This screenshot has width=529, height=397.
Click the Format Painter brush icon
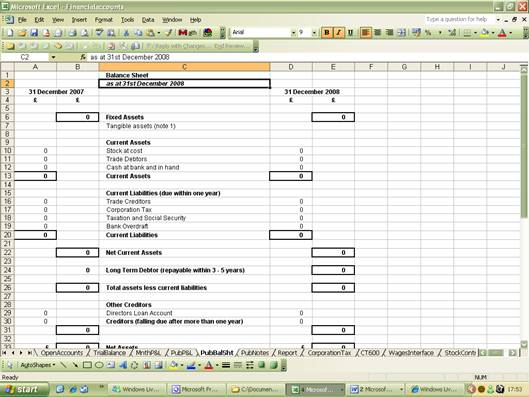[168, 33]
